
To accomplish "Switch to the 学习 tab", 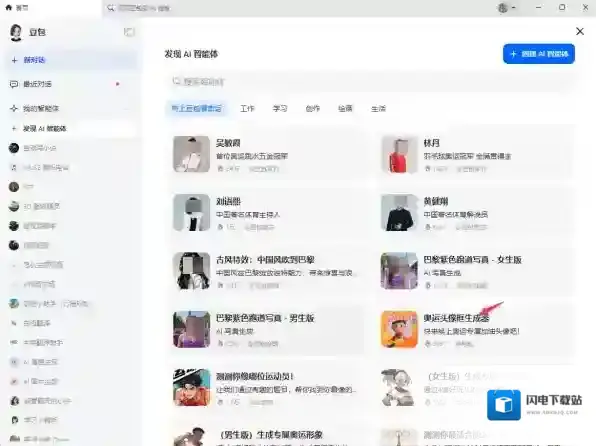I will coord(280,108).
